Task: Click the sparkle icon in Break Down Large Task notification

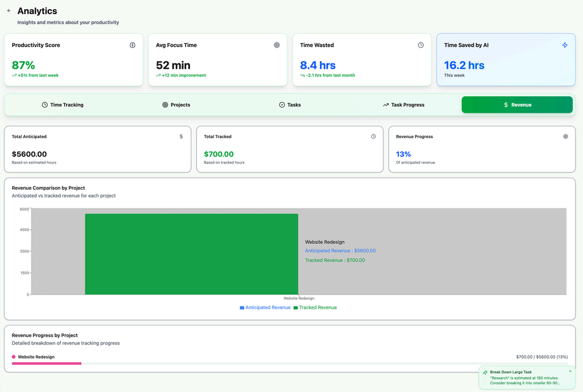Action: (x=485, y=372)
